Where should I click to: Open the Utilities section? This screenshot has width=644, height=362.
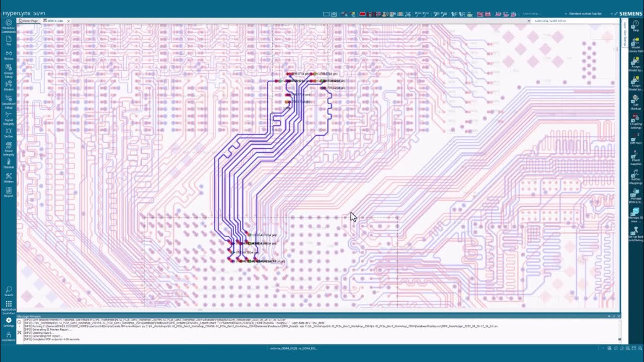tap(9, 178)
